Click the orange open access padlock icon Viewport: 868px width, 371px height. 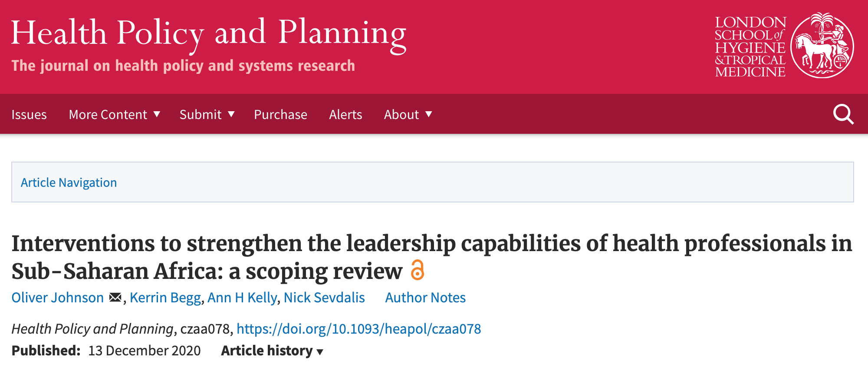point(417,270)
